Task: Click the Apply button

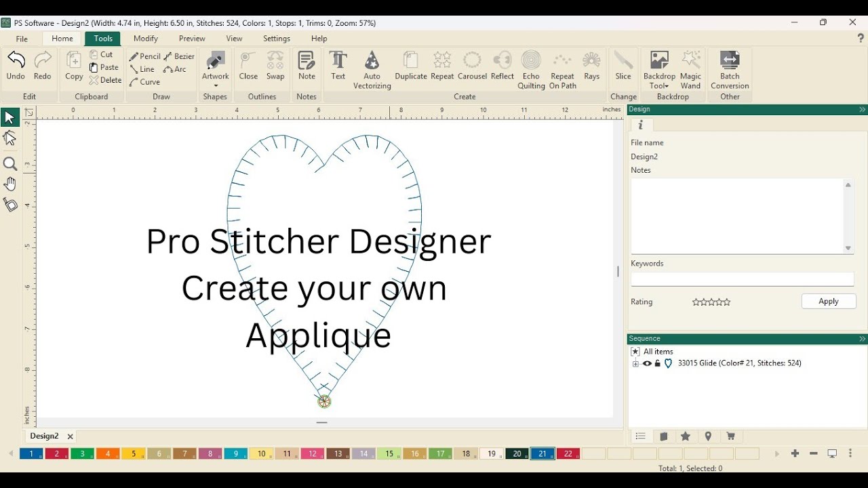Action: pos(829,302)
